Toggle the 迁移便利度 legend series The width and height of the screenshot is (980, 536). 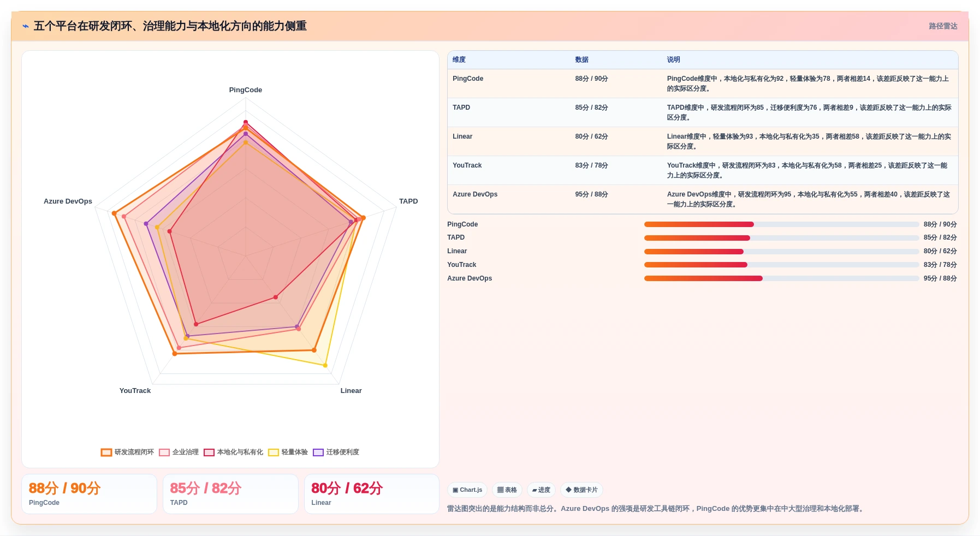tap(336, 452)
